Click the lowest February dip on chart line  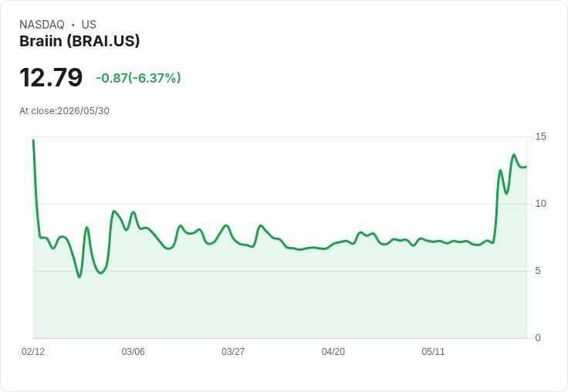pyautogui.click(x=79, y=277)
